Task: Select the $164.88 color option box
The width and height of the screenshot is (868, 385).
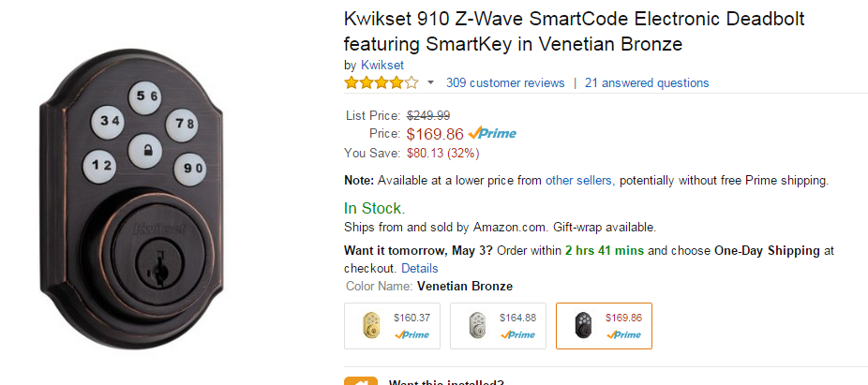Action: 497,325
